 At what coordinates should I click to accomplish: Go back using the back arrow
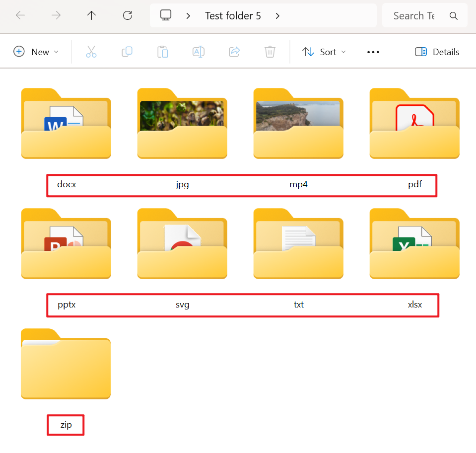(20, 15)
